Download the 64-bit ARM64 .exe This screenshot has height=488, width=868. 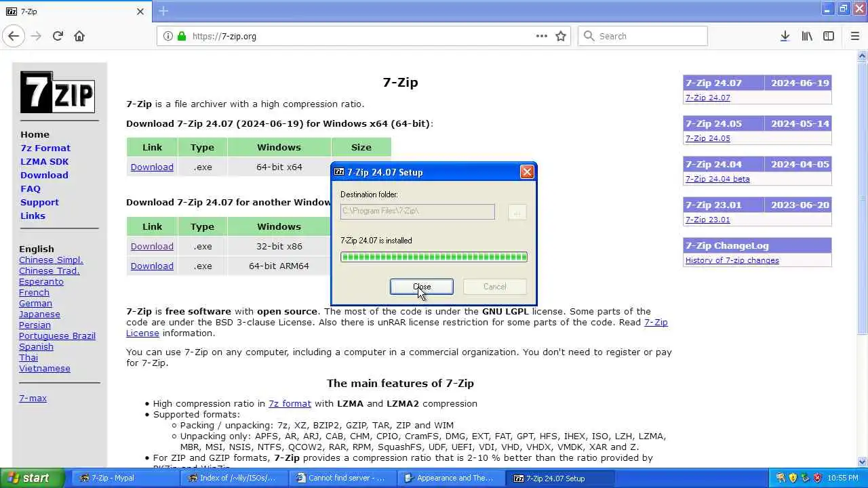pyautogui.click(x=152, y=266)
